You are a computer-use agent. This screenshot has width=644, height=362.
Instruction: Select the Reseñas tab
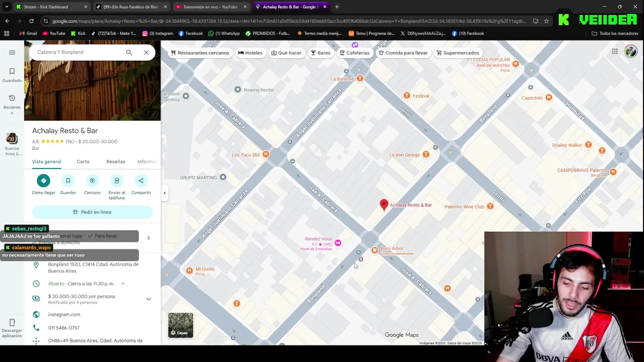click(x=116, y=161)
